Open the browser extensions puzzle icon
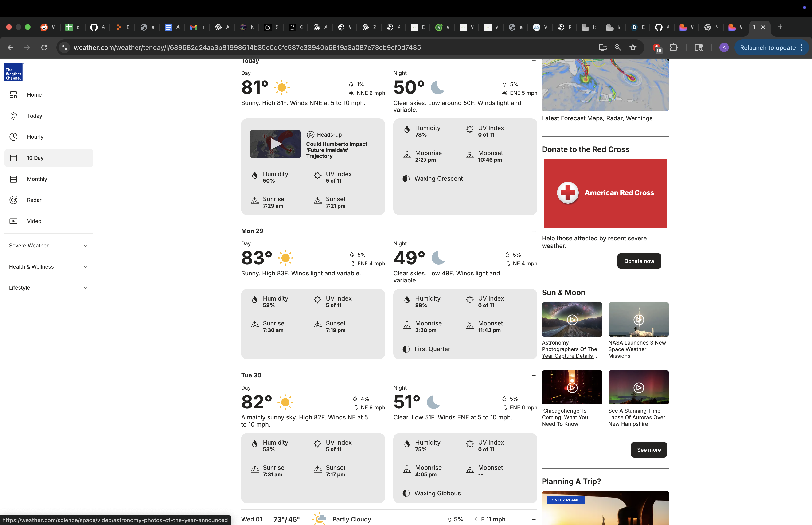 pyautogui.click(x=674, y=48)
